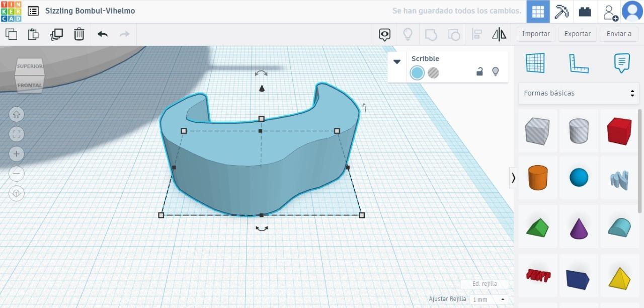Collapse the Scribble inspector panel arrow

point(397,61)
